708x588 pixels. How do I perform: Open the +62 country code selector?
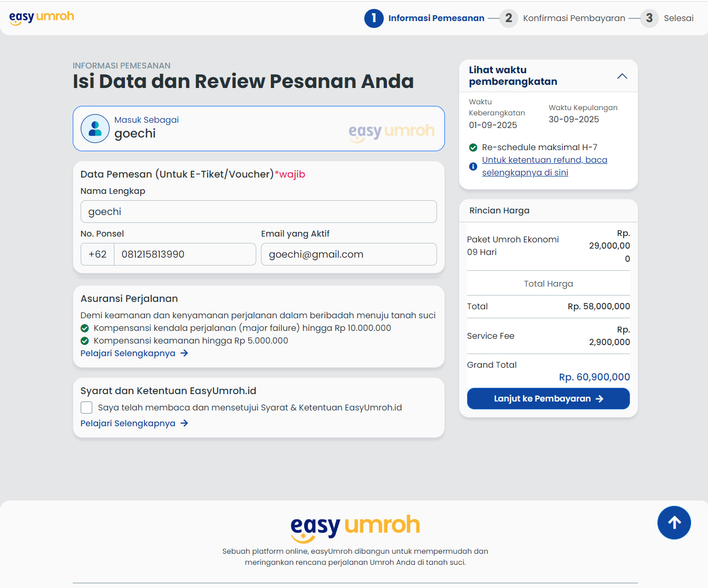98,254
